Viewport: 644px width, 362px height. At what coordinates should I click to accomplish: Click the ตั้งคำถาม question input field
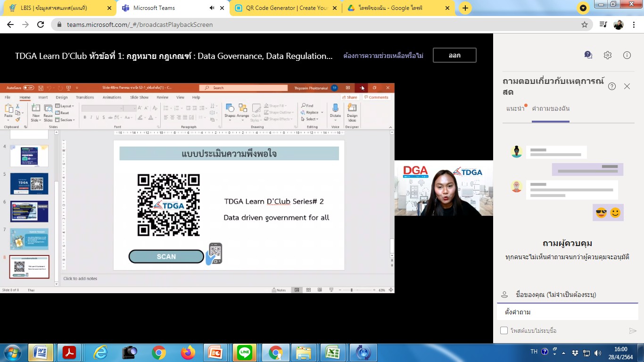point(566,312)
